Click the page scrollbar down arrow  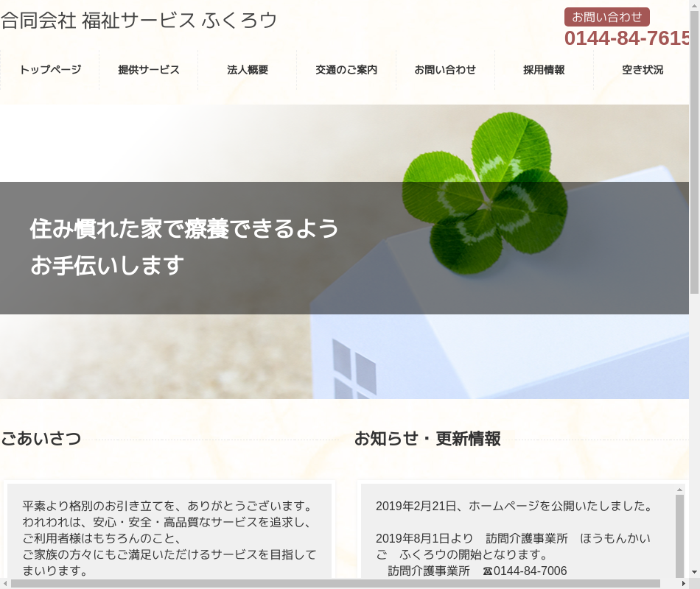694,572
